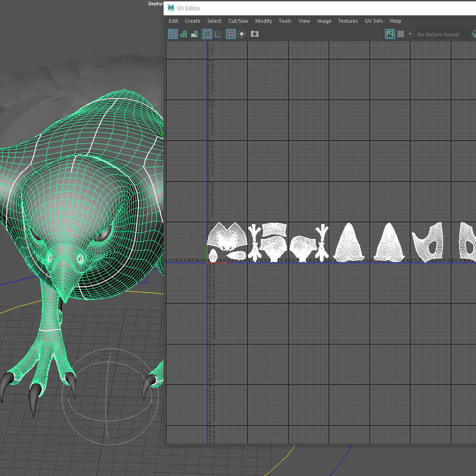The height and width of the screenshot is (476, 476).
Task: Open the dropdown arrow beside the checker icon
Action: point(410,34)
